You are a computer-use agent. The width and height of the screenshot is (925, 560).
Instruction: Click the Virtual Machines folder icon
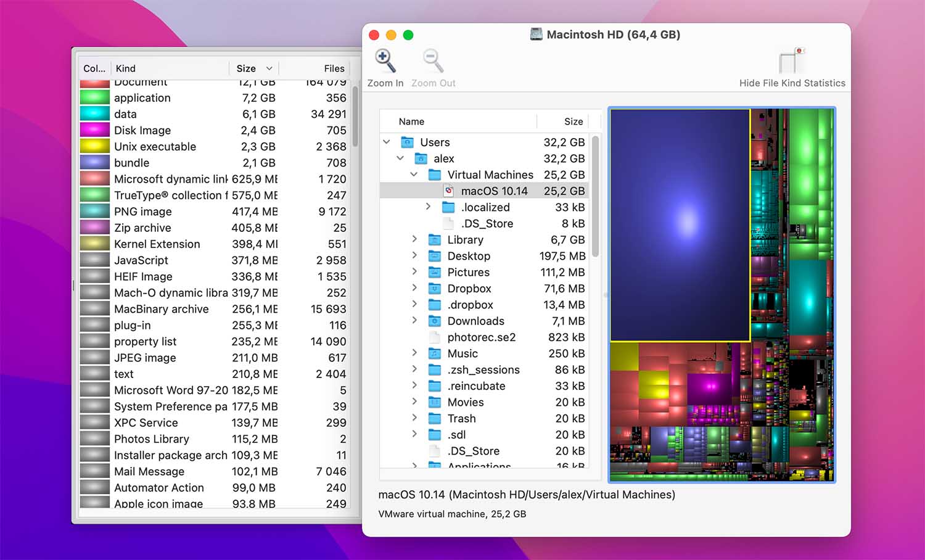435,175
